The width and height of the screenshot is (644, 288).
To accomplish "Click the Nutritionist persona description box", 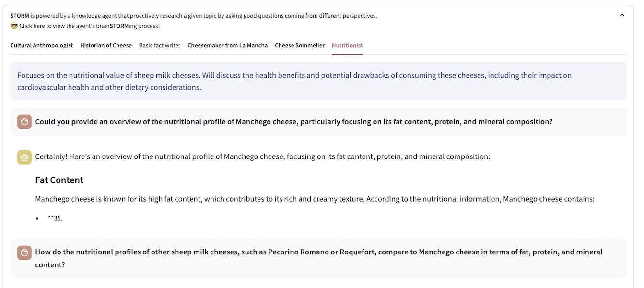I will pos(318,81).
